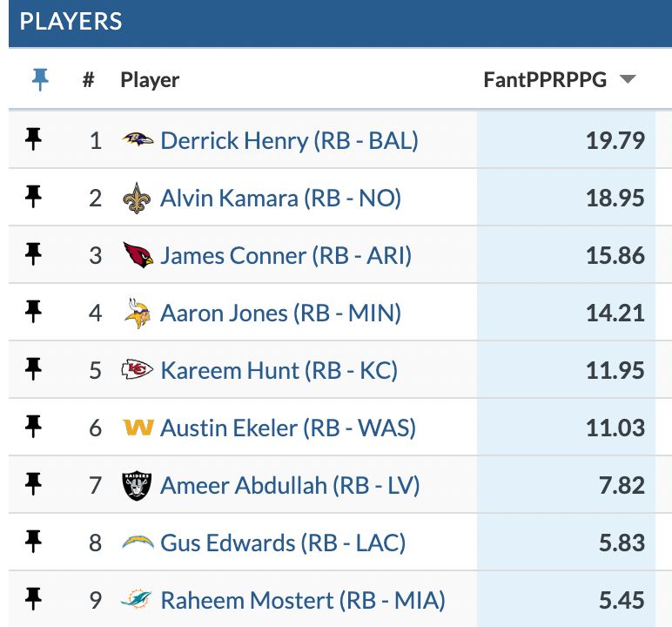
Task: Click the Minnesota Vikings logo
Action: [138, 313]
